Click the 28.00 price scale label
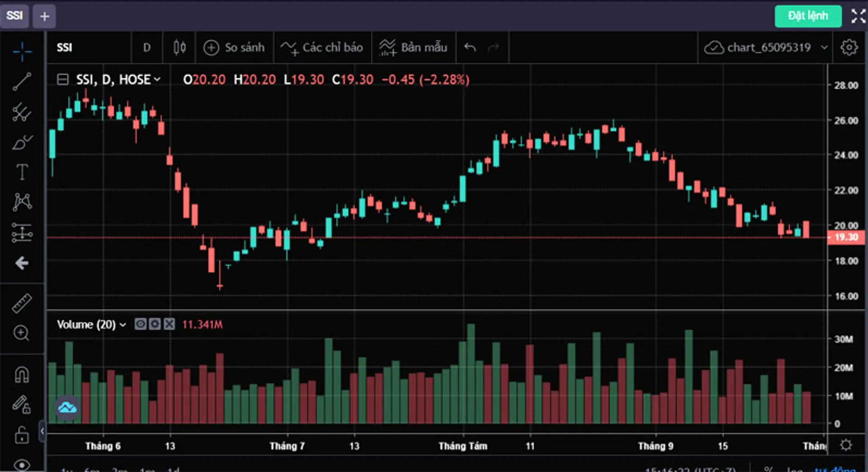The height and width of the screenshot is (472, 868). click(846, 85)
